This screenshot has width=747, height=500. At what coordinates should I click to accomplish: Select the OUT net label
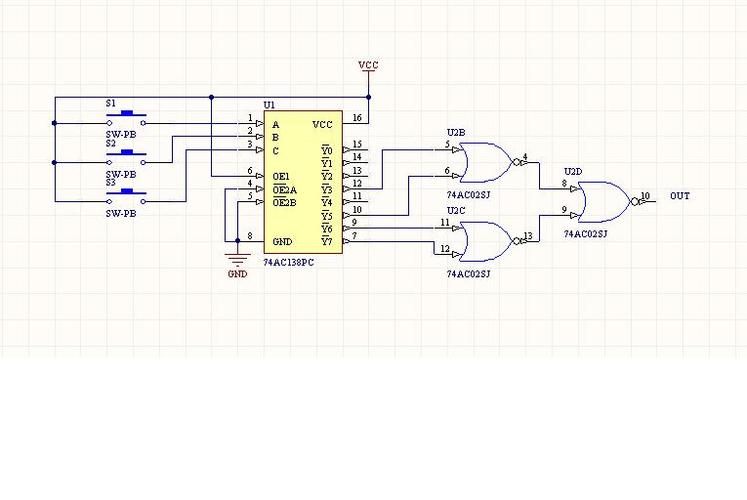[680, 196]
